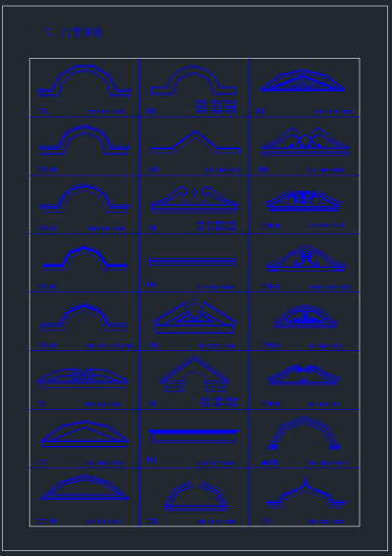Click the "DTJ" label text
392x556 pixels.
pos(152,460)
